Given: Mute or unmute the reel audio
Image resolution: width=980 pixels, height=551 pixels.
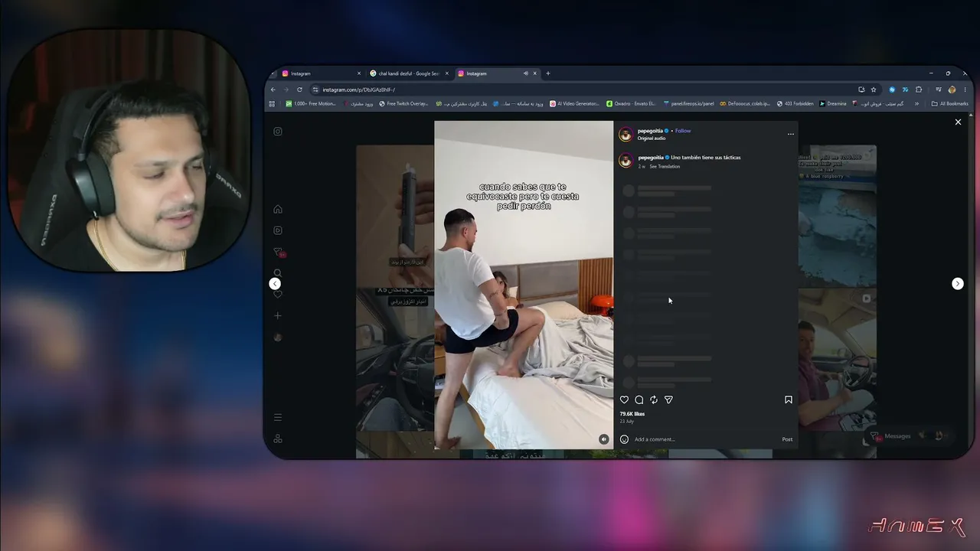Looking at the screenshot, I should [603, 439].
